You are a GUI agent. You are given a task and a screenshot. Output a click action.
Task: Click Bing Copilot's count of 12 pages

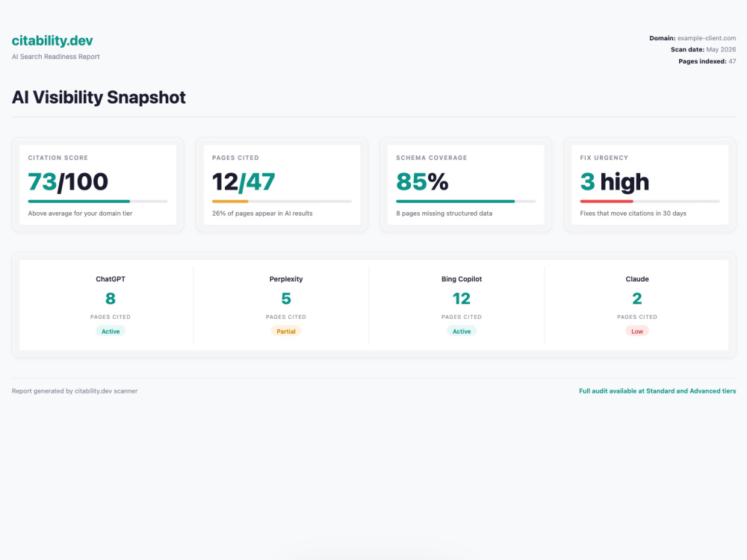[x=462, y=299]
